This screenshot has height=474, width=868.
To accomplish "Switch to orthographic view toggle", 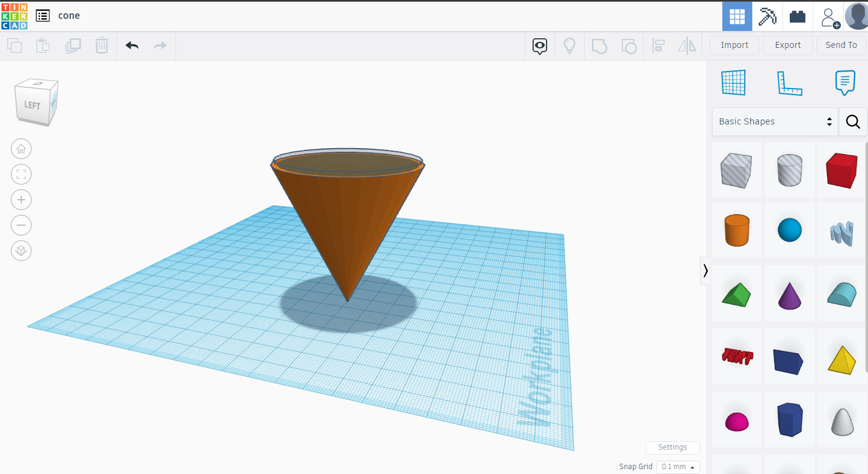I will [21, 251].
